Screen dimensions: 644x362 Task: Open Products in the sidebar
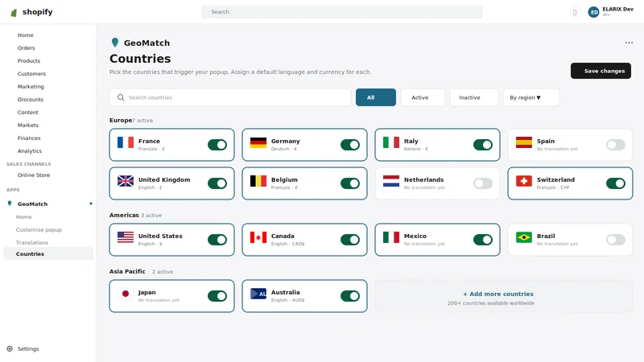point(29,61)
